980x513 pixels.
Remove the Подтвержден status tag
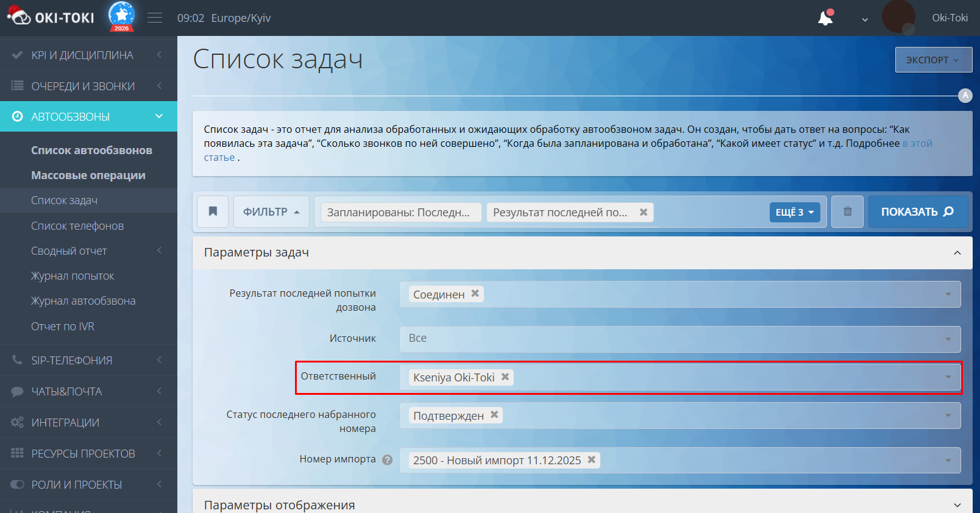click(x=494, y=415)
